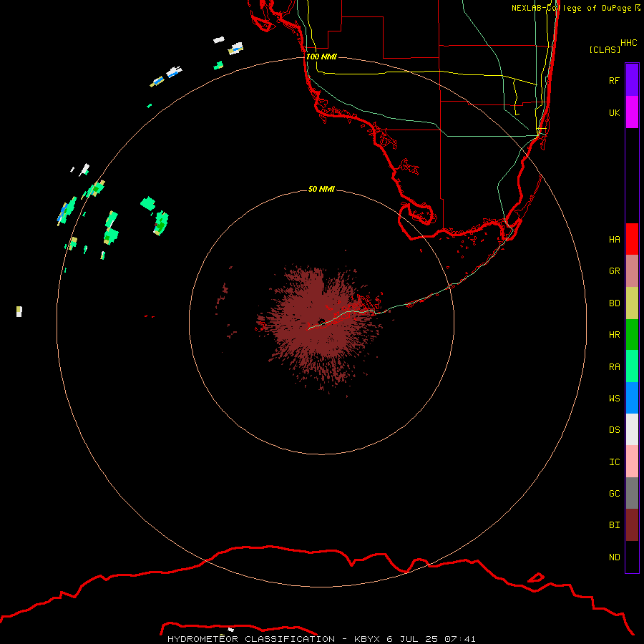Click the HHC product code text
644x644 pixels.
(628, 43)
